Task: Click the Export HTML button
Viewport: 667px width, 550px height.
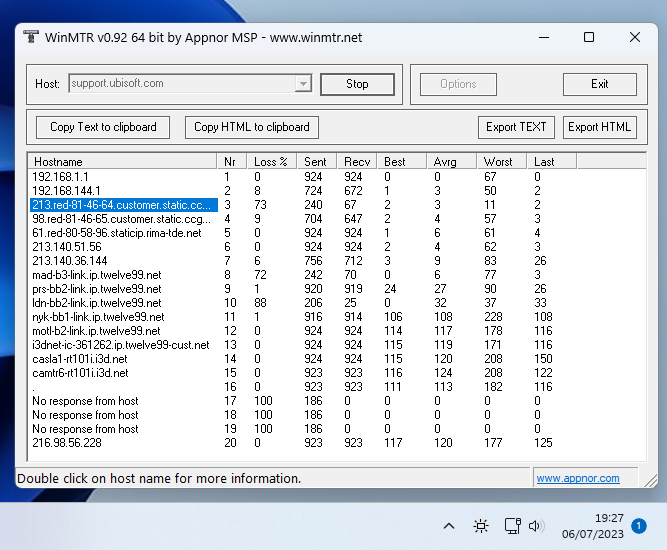Action: [600, 127]
